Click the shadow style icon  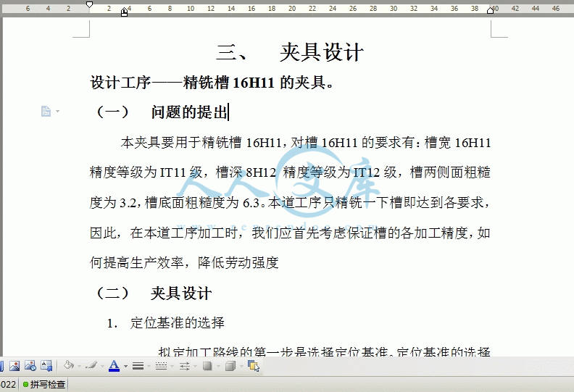pyautogui.click(x=207, y=366)
